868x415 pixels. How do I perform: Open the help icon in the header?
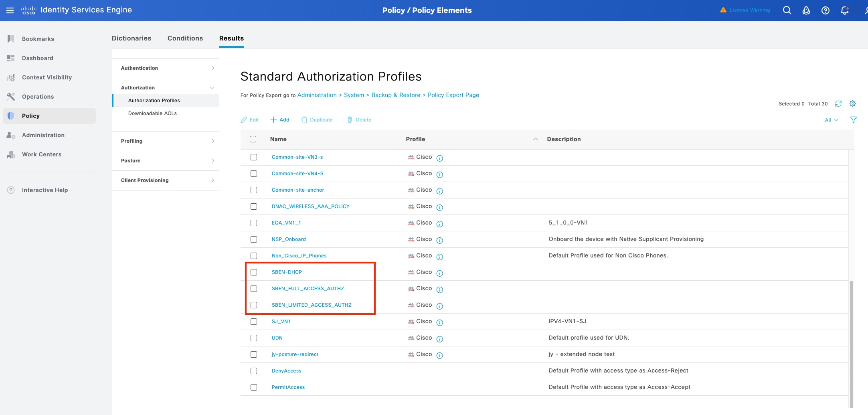coord(826,10)
